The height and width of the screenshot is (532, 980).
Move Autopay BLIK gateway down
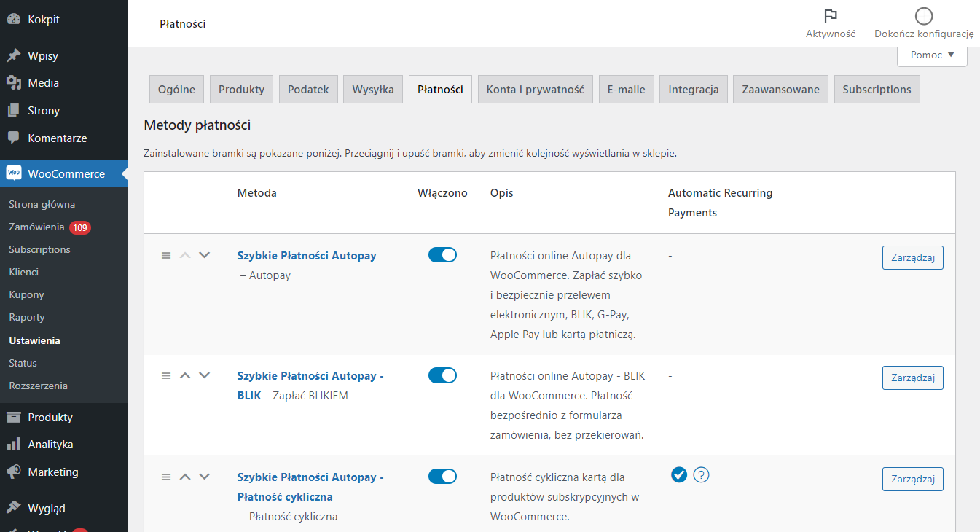(x=204, y=375)
